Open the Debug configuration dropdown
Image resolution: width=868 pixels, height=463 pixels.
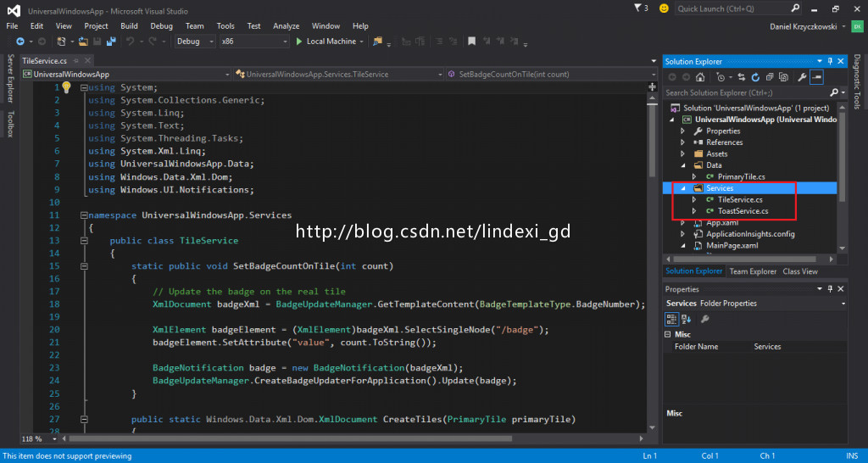point(211,42)
